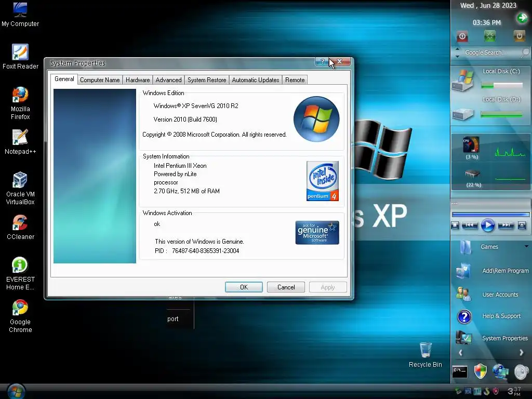Select the Mozilla Firefox desktop shortcut

click(20, 103)
